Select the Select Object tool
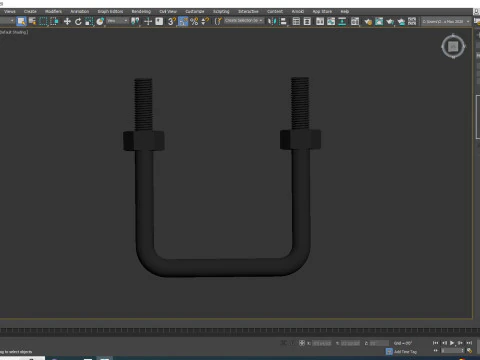480x360 pixels. 21,21
